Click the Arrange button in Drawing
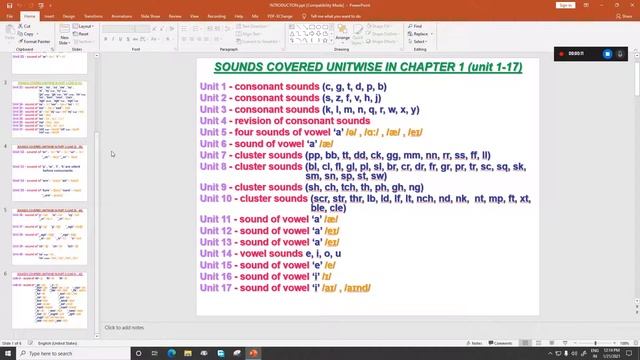The image size is (640, 360). pos(342,33)
